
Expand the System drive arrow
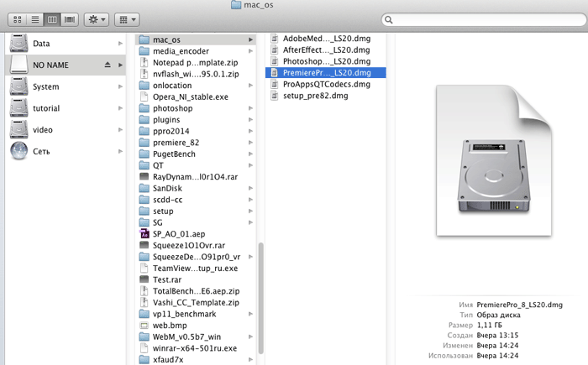click(120, 86)
